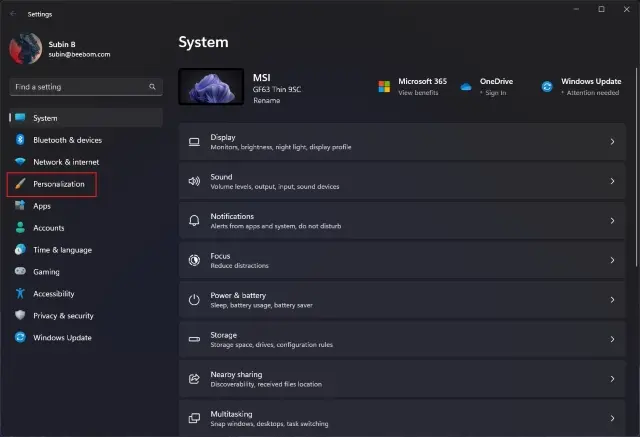
Task: Click the Windows Update sync icon in header
Action: tap(547, 87)
